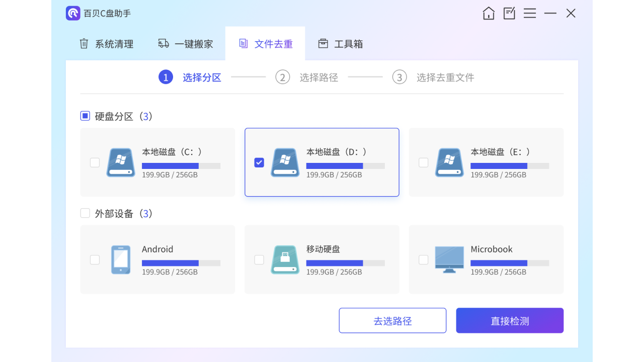Toggle the 硬盘分区 master checkbox

(x=85, y=116)
